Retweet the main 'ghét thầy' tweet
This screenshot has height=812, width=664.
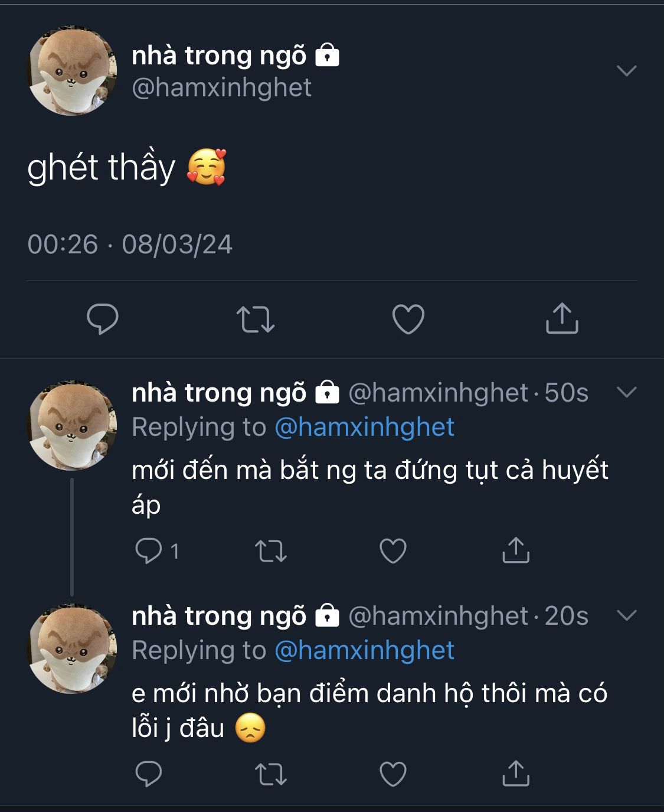255,319
